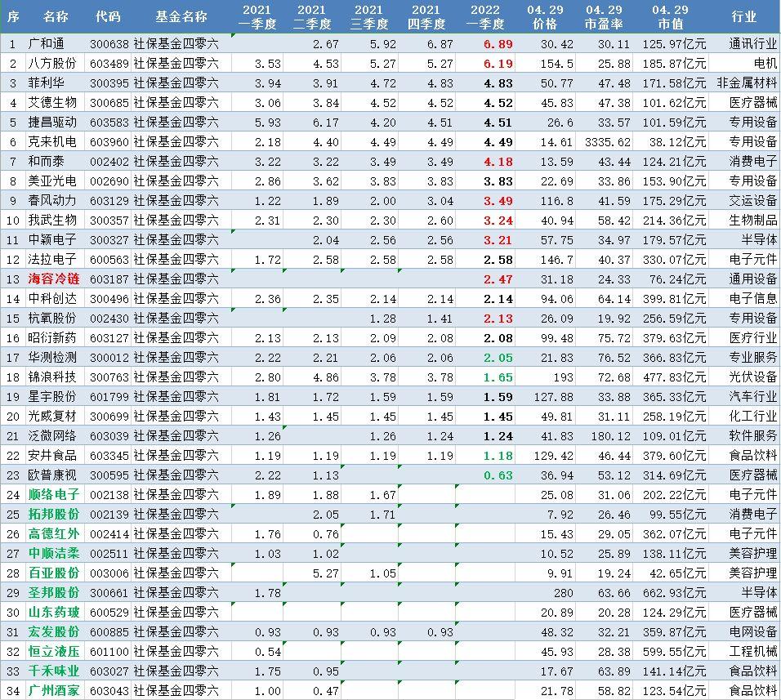
Task: Select the market cap 599.55亿元
Action: (x=675, y=652)
